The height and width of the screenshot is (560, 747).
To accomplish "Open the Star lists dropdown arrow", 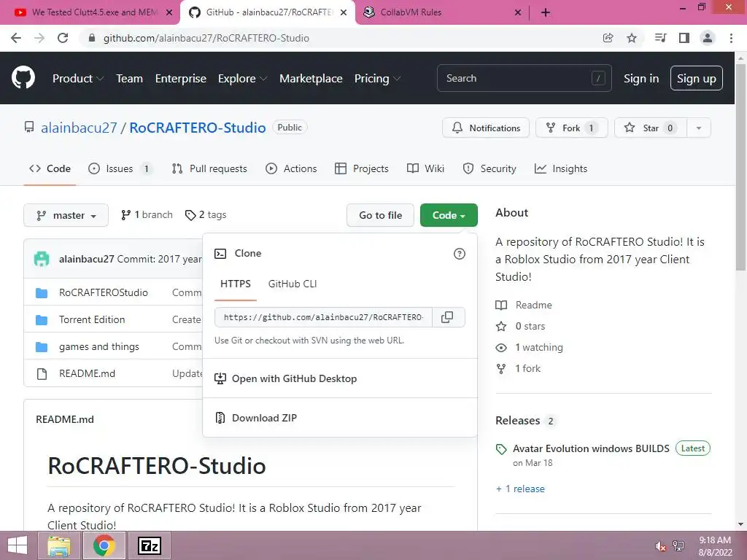I will click(x=698, y=128).
